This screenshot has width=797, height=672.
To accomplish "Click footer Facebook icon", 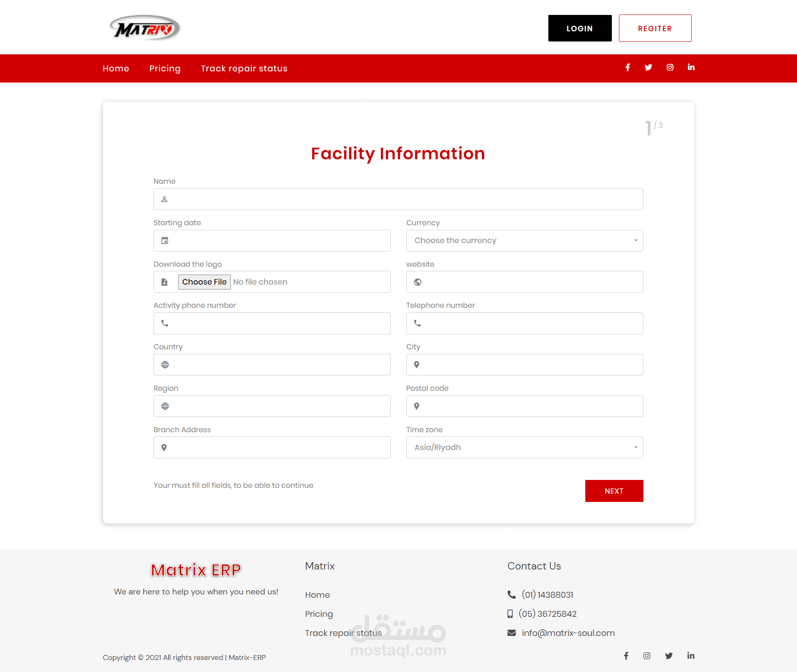I will [x=626, y=655].
